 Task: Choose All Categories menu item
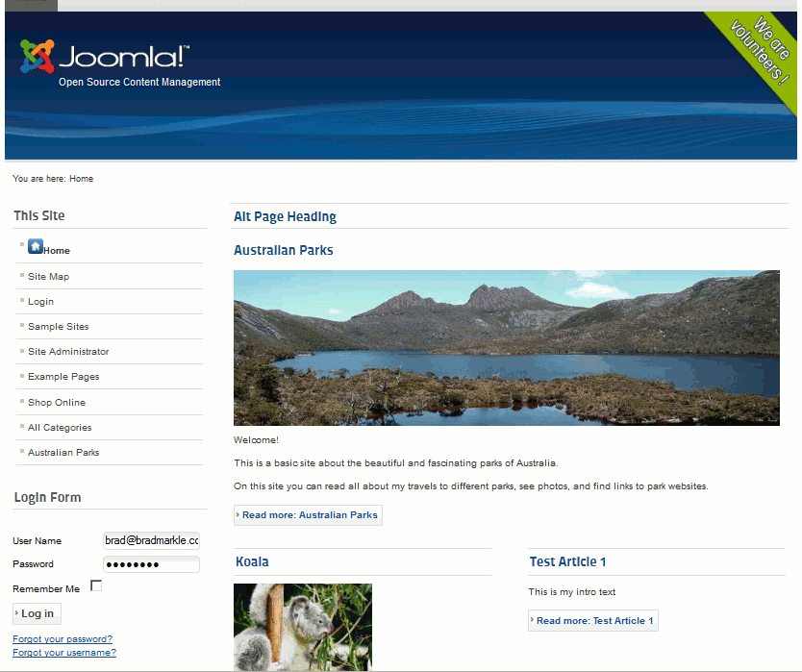tap(60, 428)
